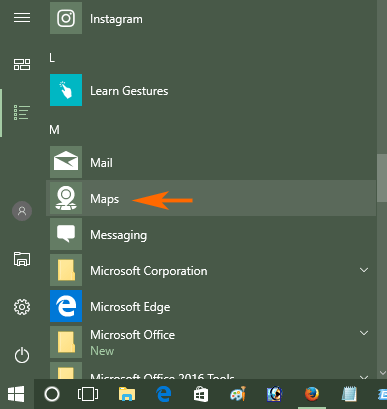This screenshot has width=387, height=409.
Task: Expand the Microsoft Corporation folder chevron
Action: (x=364, y=270)
